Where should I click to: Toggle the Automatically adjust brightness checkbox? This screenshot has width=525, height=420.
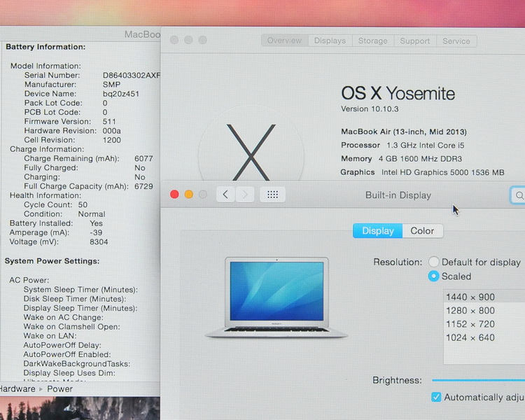[x=436, y=397]
